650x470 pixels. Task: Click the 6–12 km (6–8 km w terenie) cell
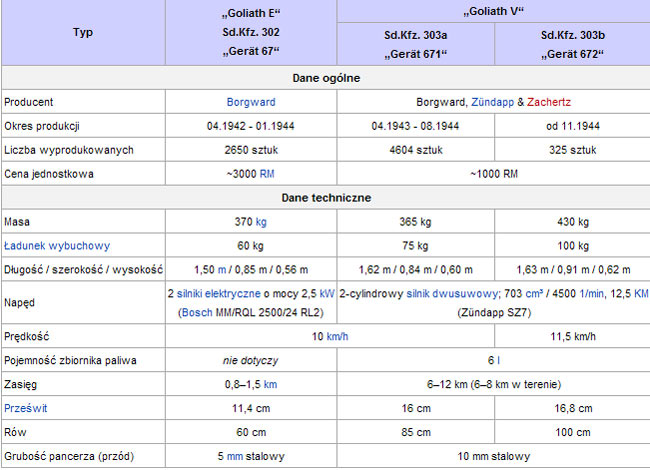(493, 384)
